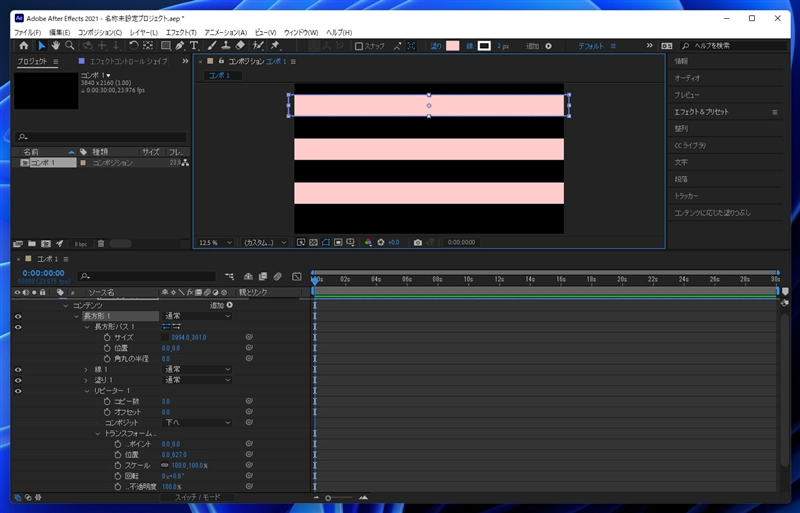The width and height of the screenshot is (800, 513).
Task: Click the Home icon in the toolbar
Action: (23, 46)
